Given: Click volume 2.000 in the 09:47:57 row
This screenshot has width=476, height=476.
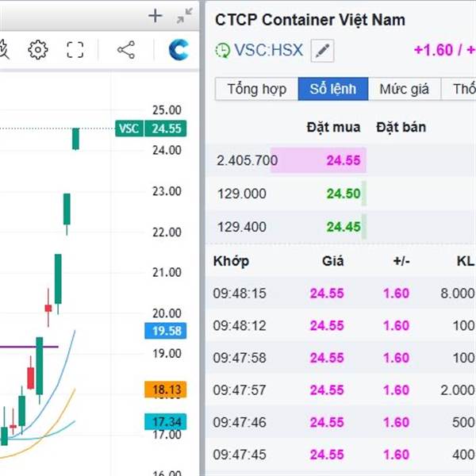Looking at the screenshot, I should [458, 390].
